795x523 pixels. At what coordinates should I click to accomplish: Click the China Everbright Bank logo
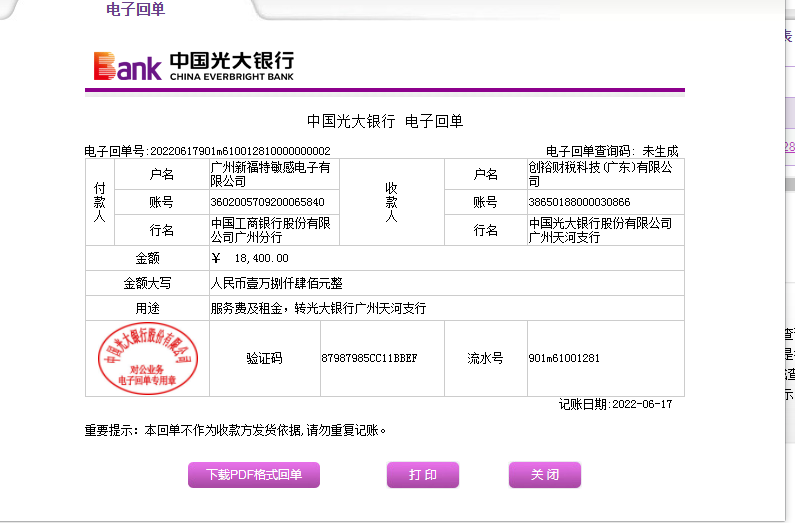tap(194, 66)
